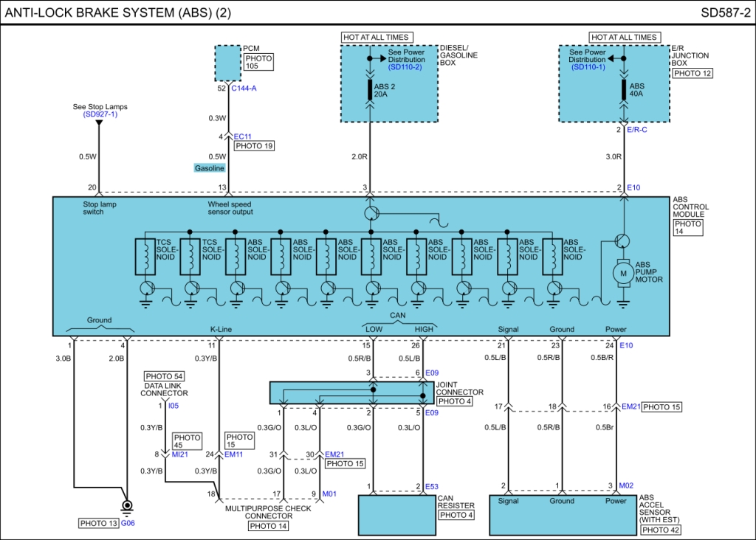Open the SD927-1 stop lamps reference

pyautogui.click(x=100, y=114)
